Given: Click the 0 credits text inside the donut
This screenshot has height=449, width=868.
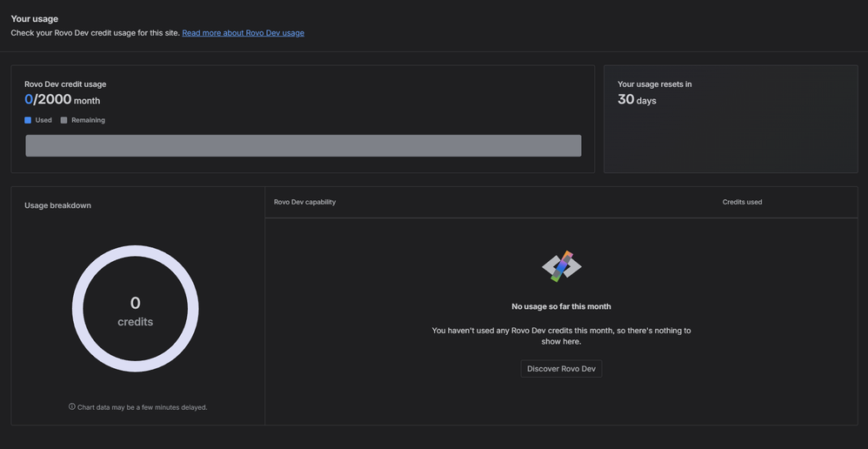Looking at the screenshot, I should 135,312.
